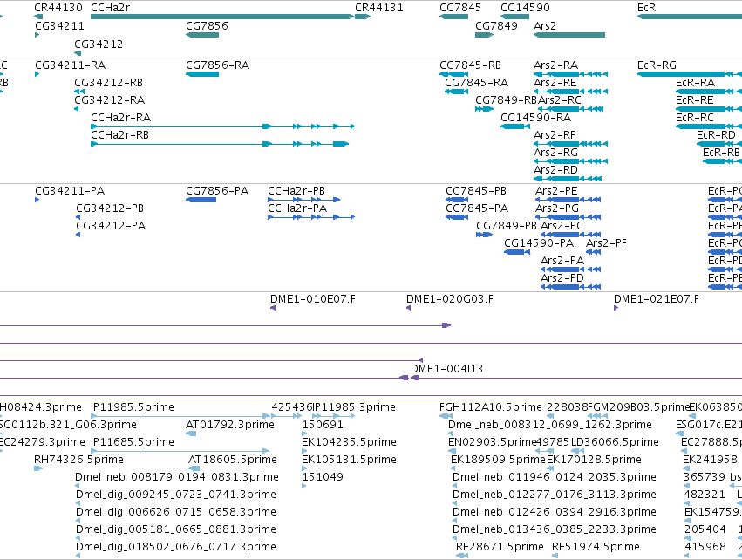The height and width of the screenshot is (560, 742).
Task: Select EST EK104235.5prime
Action: [304, 451]
